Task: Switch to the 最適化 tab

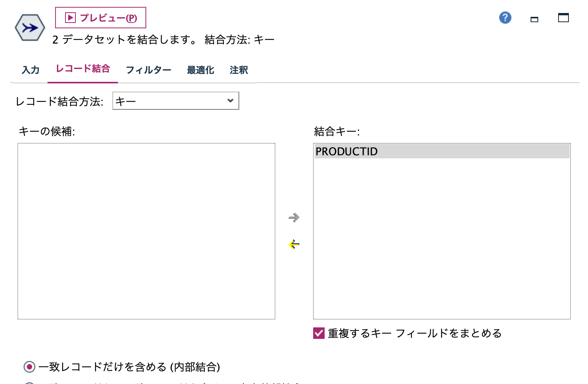Action: 200,70
